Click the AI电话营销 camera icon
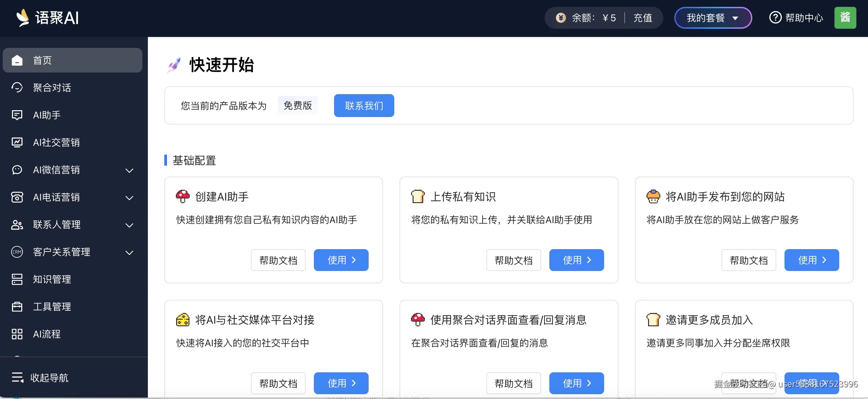The width and height of the screenshot is (868, 399). pyautogui.click(x=17, y=197)
